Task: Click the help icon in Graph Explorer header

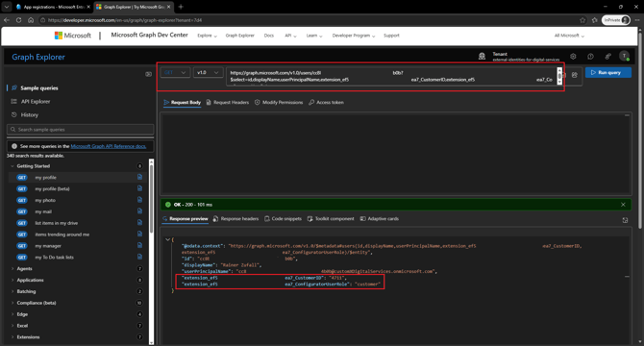Action: (590, 57)
